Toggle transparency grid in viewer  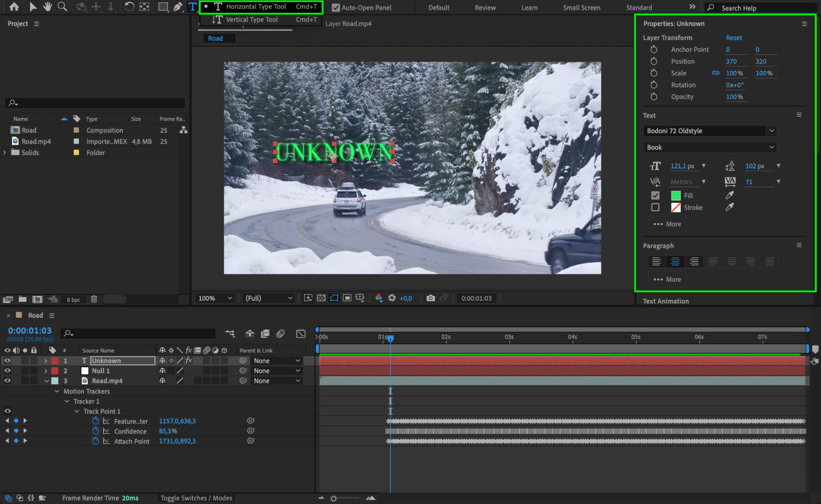click(x=321, y=298)
